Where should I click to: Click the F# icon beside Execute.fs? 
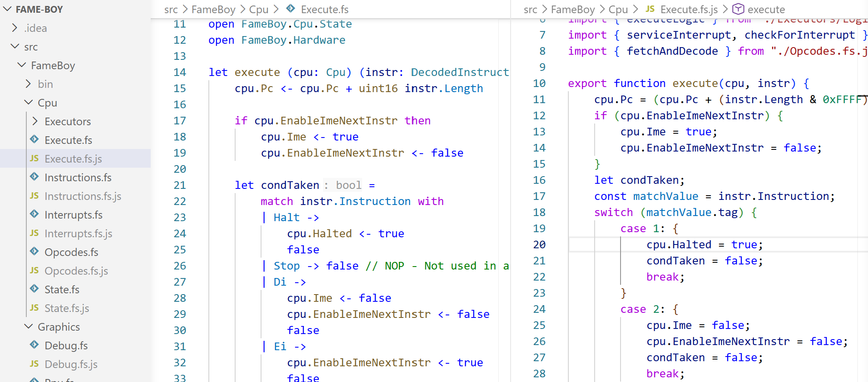(x=34, y=140)
